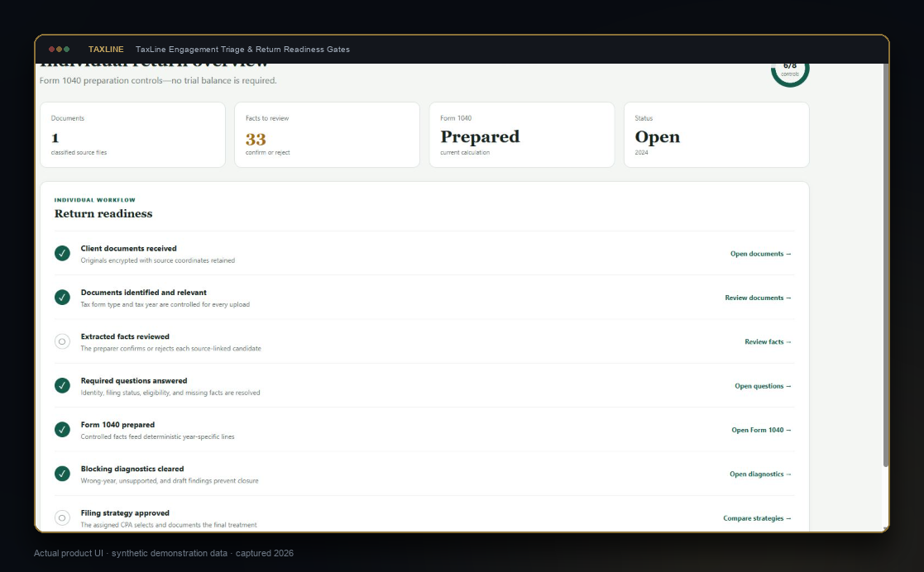Click the text 'Documents identified and relevant'
The image size is (924, 572).
click(144, 293)
